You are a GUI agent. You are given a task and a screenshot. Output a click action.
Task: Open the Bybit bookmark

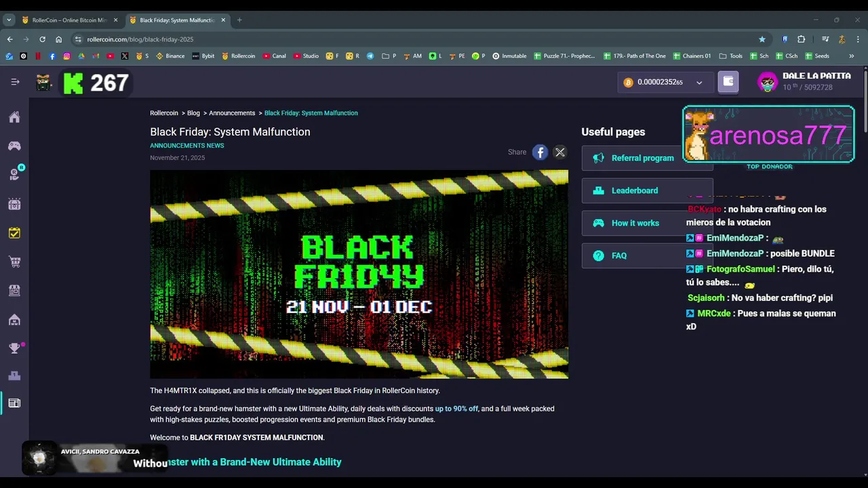point(203,56)
